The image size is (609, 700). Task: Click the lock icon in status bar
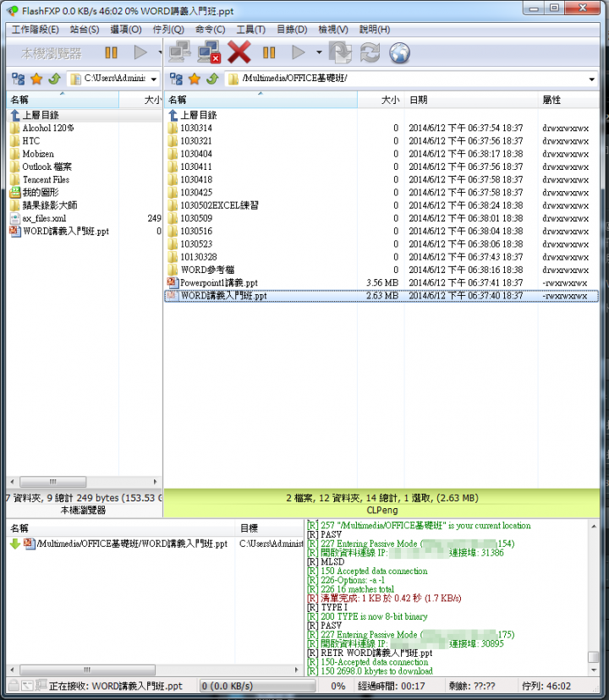coord(14,686)
